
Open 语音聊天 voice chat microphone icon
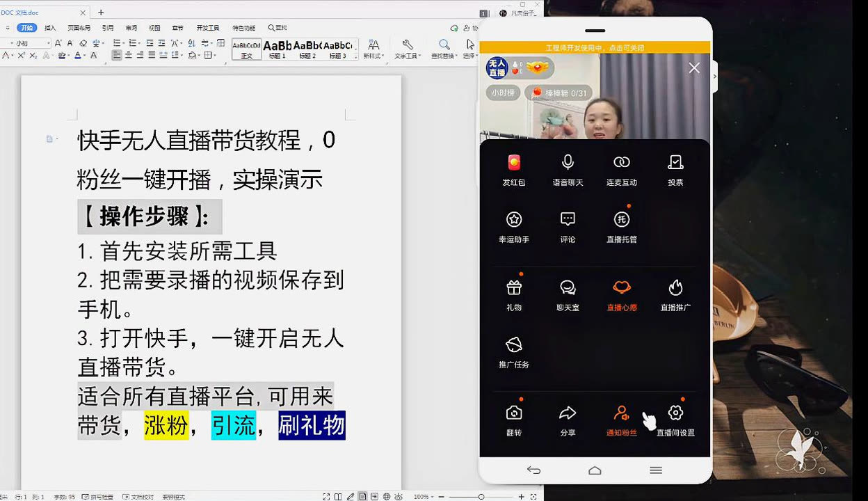(568, 163)
